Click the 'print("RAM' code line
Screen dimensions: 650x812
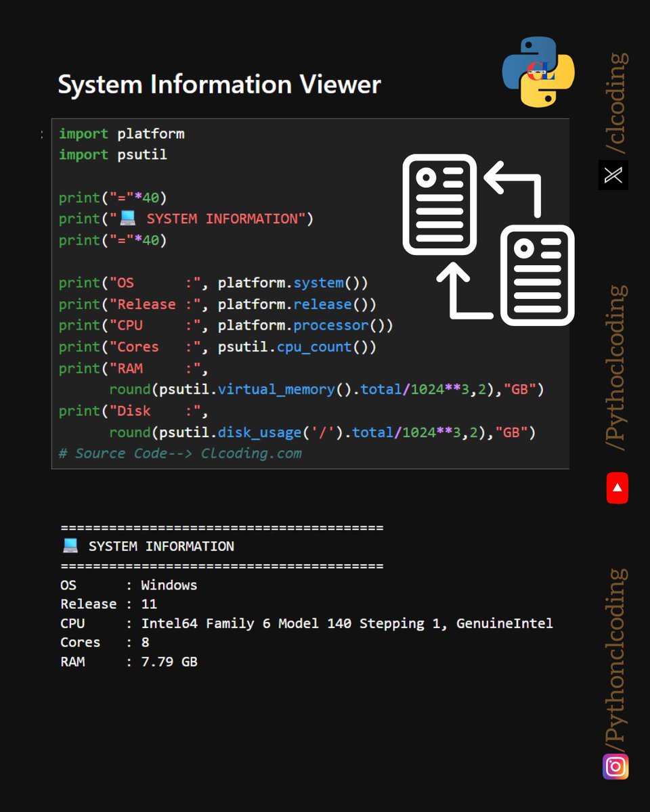click(x=134, y=367)
